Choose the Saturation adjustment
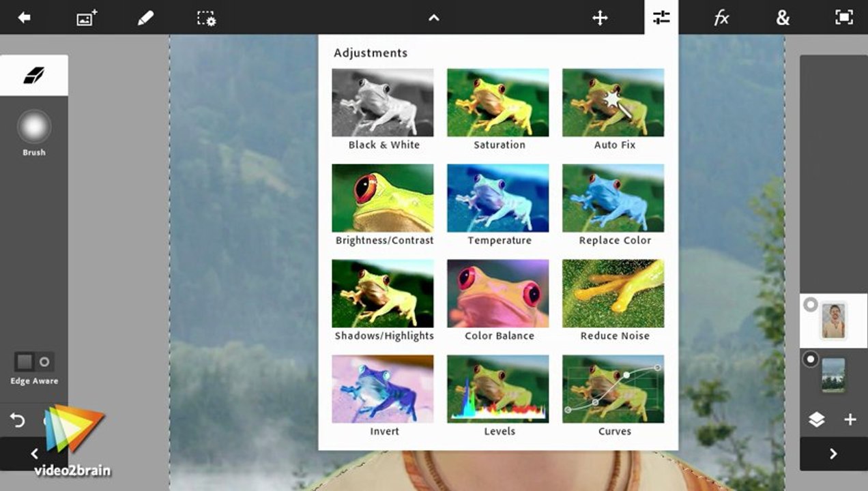Screen dimensions: 868x491 click(x=498, y=109)
